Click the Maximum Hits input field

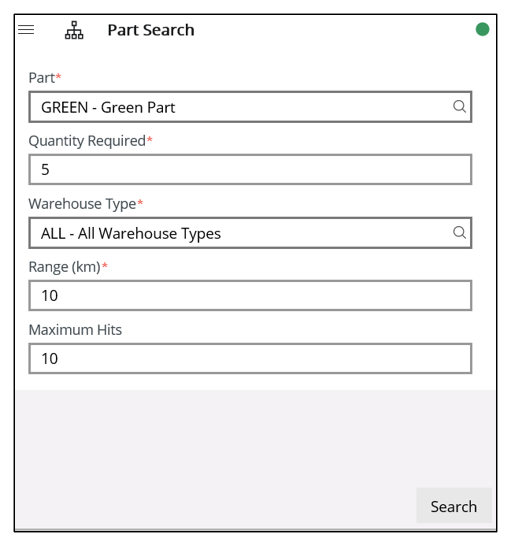click(x=250, y=359)
